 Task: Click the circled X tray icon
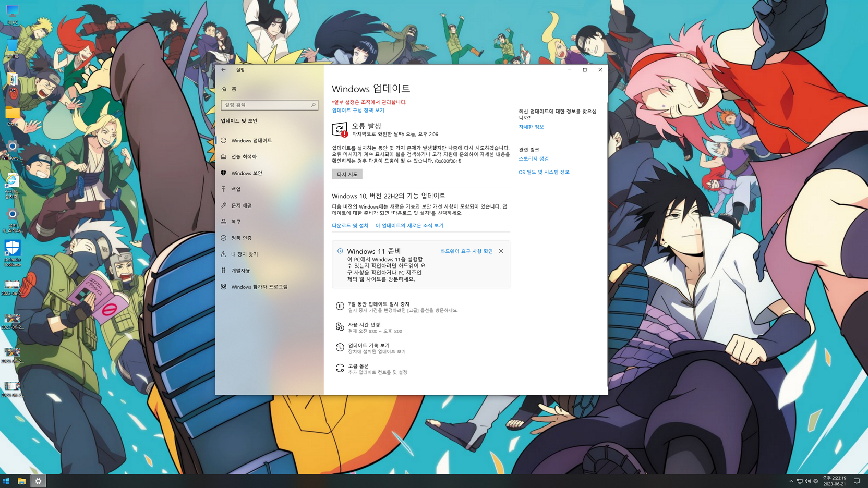point(816,481)
